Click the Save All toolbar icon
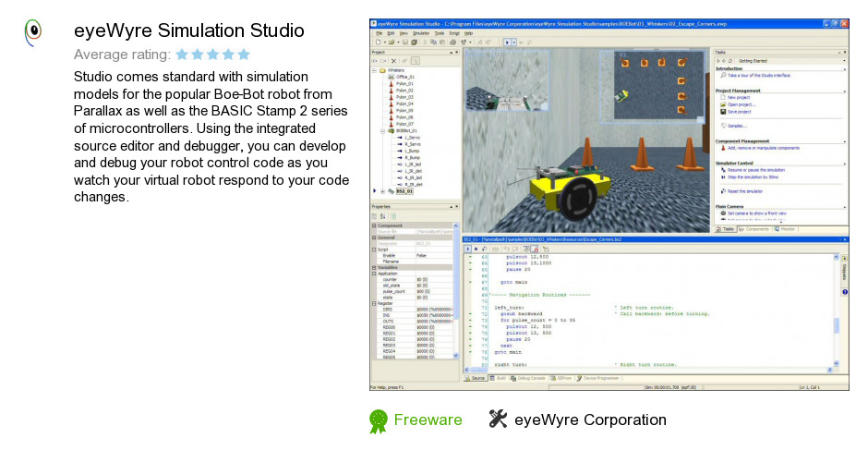This screenshot has height=462, width=868. 414,43
